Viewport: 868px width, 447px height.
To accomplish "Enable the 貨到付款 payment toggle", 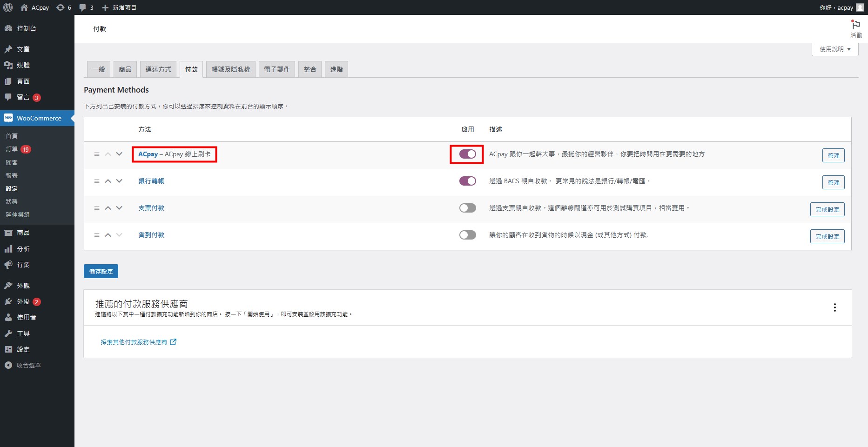I will [x=467, y=235].
